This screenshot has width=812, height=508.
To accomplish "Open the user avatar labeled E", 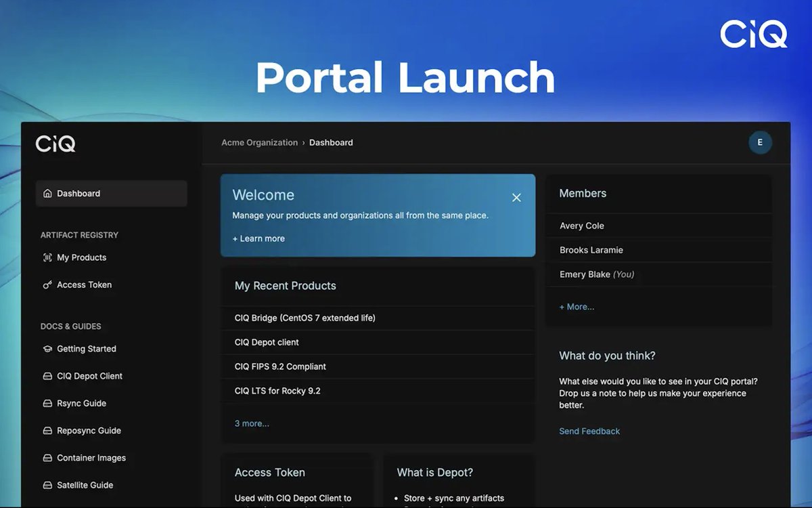I will tap(760, 142).
